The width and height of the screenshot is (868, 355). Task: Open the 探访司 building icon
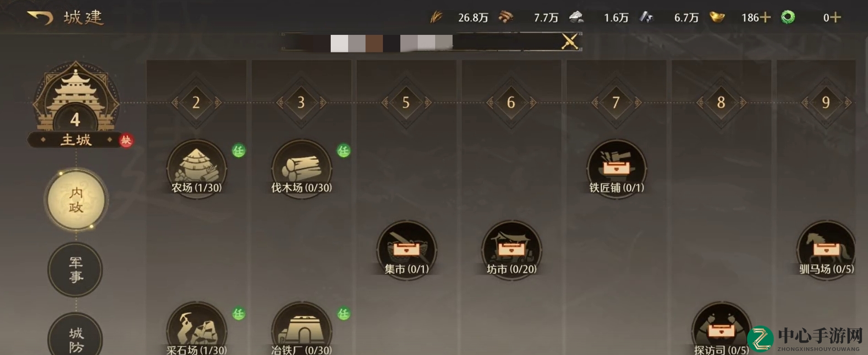pos(721,329)
